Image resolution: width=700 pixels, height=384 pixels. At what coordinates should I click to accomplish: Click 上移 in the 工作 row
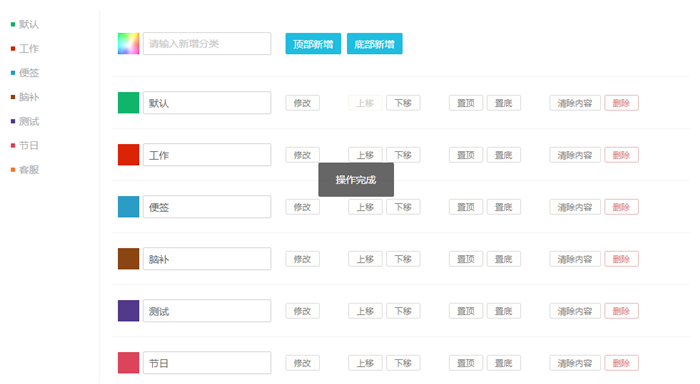(365, 155)
